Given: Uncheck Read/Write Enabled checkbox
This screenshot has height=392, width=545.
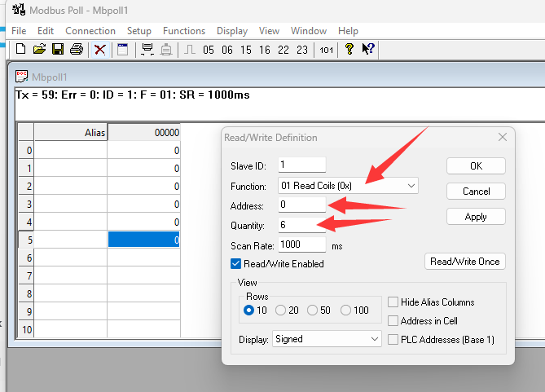Looking at the screenshot, I should (236, 264).
